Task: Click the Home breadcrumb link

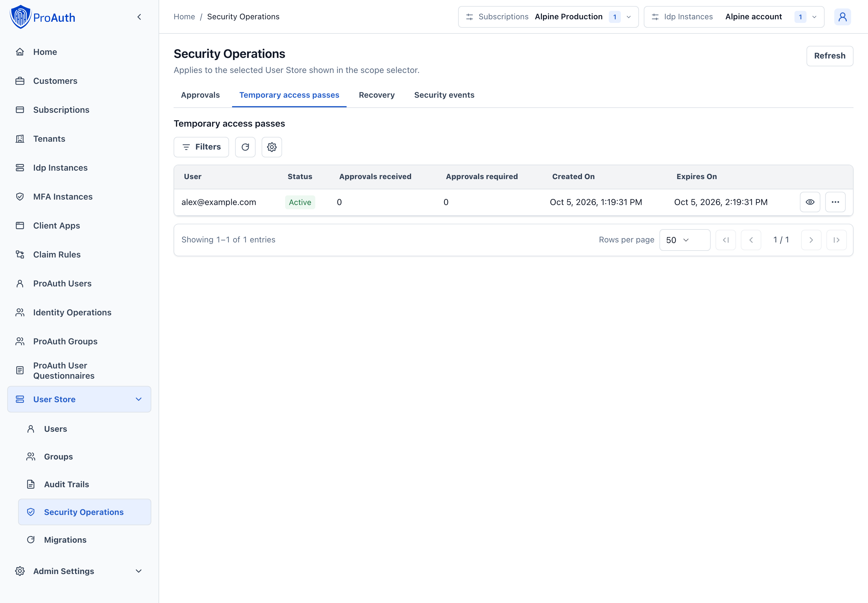Action: click(184, 17)
